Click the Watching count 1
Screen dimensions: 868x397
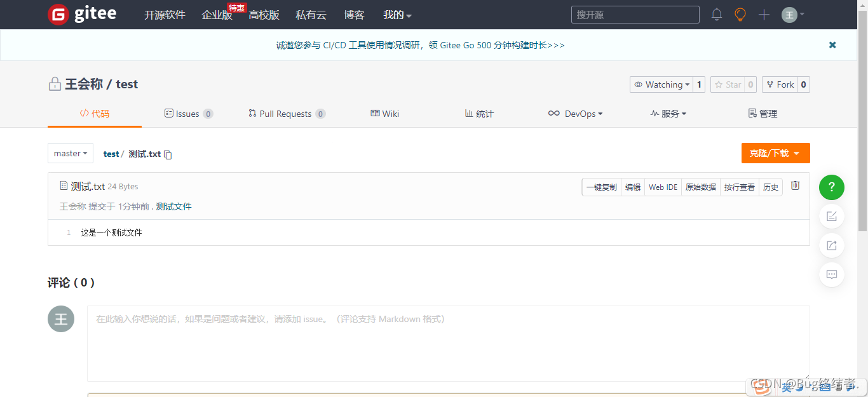699,84
